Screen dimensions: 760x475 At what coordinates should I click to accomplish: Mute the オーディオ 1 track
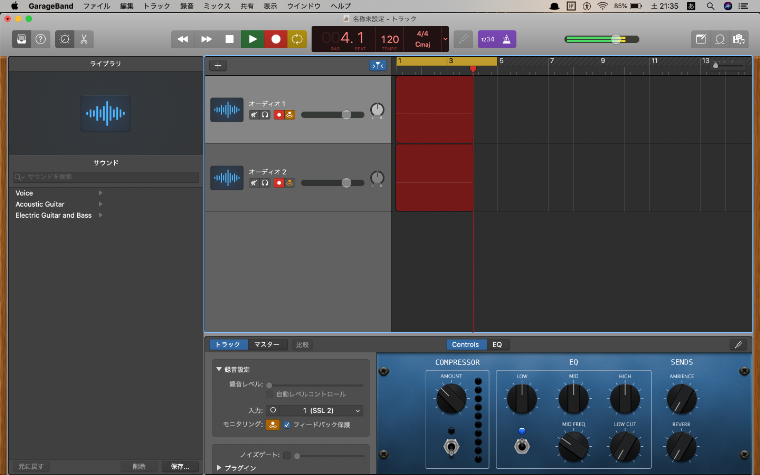pos(254,115)
